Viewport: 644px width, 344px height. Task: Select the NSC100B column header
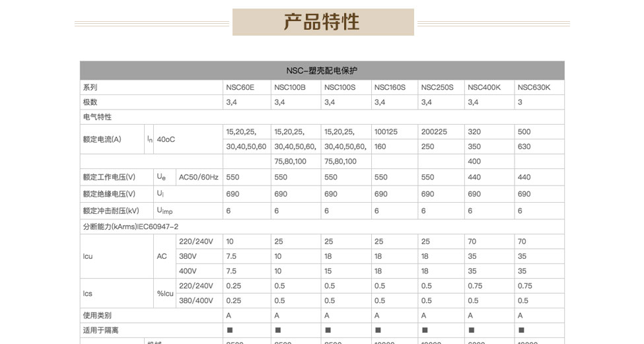[x=289, y=88]
